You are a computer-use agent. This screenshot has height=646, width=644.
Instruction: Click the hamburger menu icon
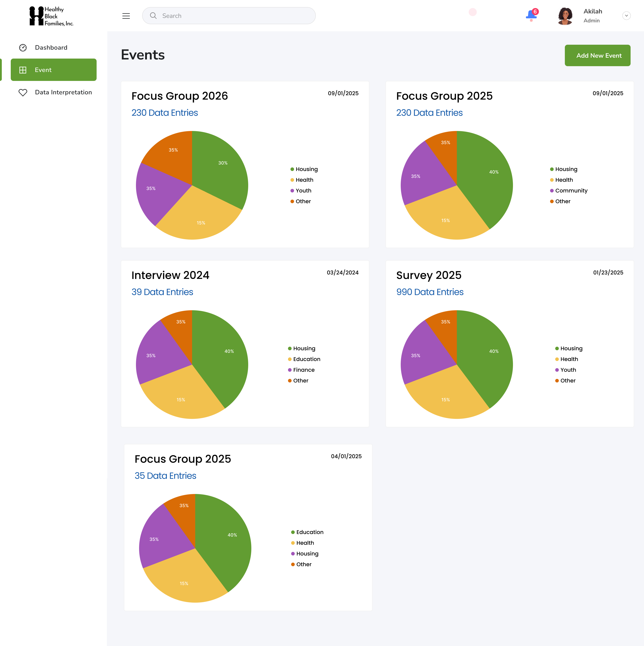tap(126, 16)
